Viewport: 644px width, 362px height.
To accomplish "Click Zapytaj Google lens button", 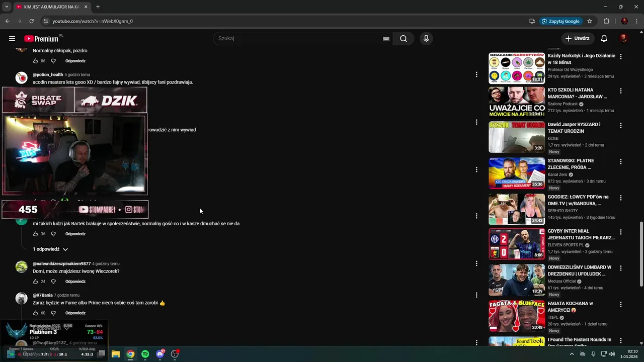I will click(x=561, y=21).
